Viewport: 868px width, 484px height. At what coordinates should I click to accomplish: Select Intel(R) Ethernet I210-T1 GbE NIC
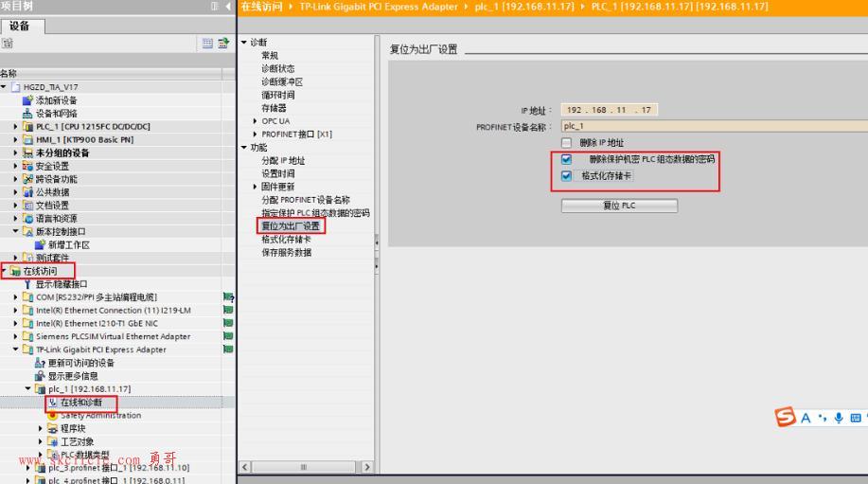pos(97,323)
